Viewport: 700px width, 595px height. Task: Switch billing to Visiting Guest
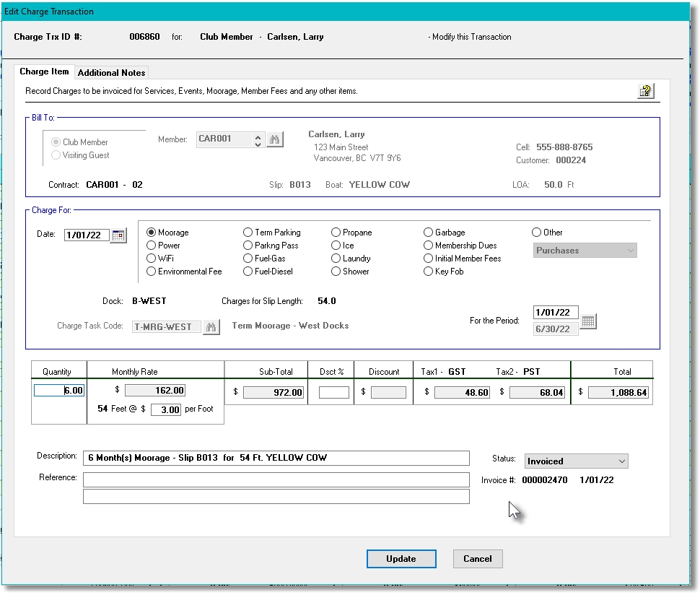(x=57, y=154)
